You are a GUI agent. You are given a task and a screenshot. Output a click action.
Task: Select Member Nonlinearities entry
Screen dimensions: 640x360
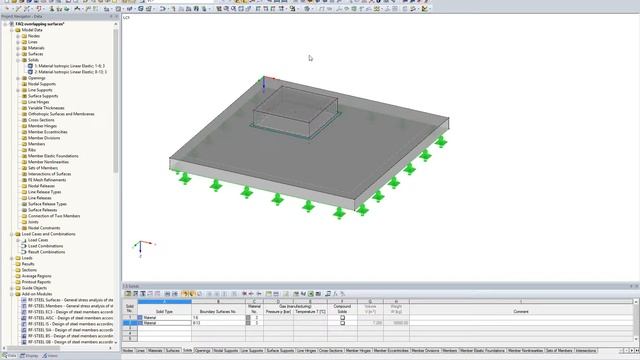click(48, 162)
